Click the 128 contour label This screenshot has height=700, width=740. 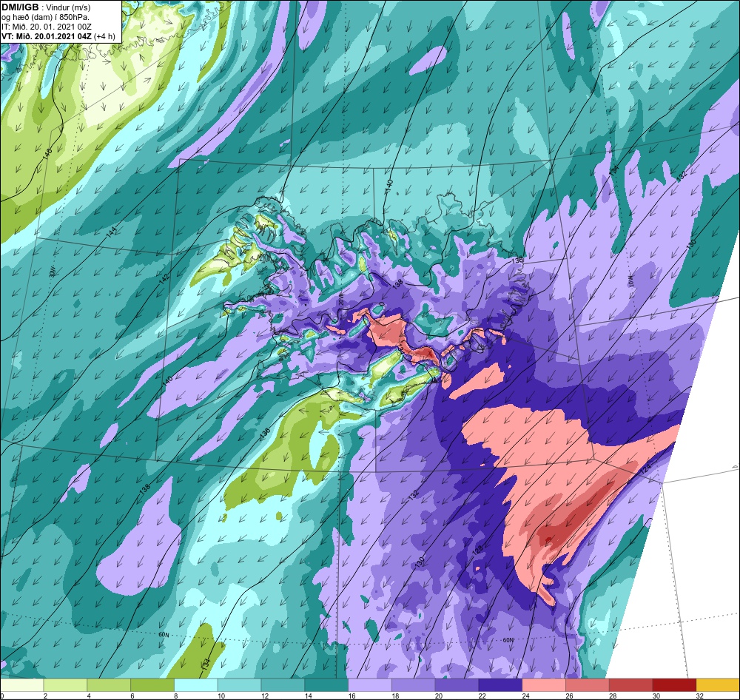(477, 551)
